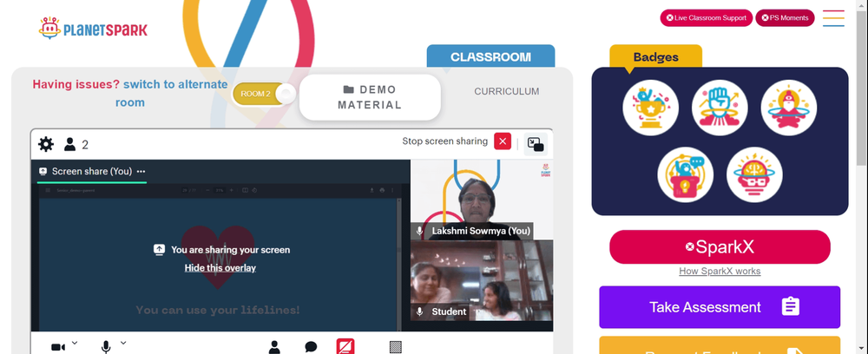Toggle the camera button

tap(58, 347)
